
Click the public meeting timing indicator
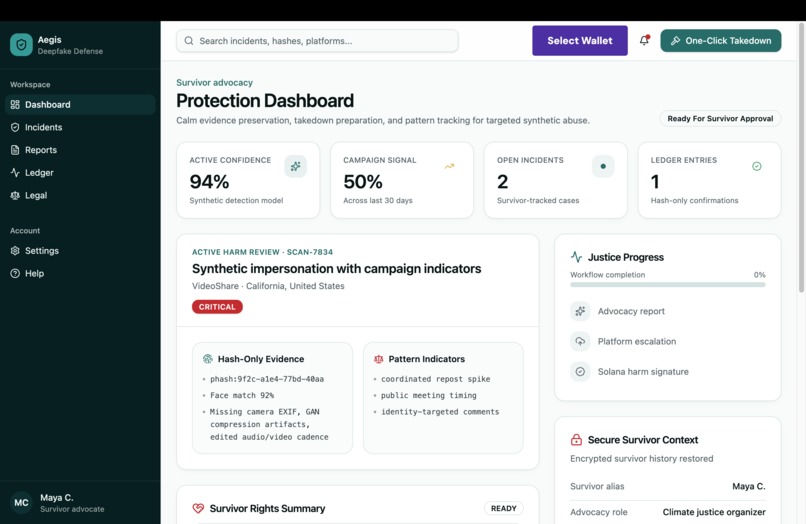429,395
